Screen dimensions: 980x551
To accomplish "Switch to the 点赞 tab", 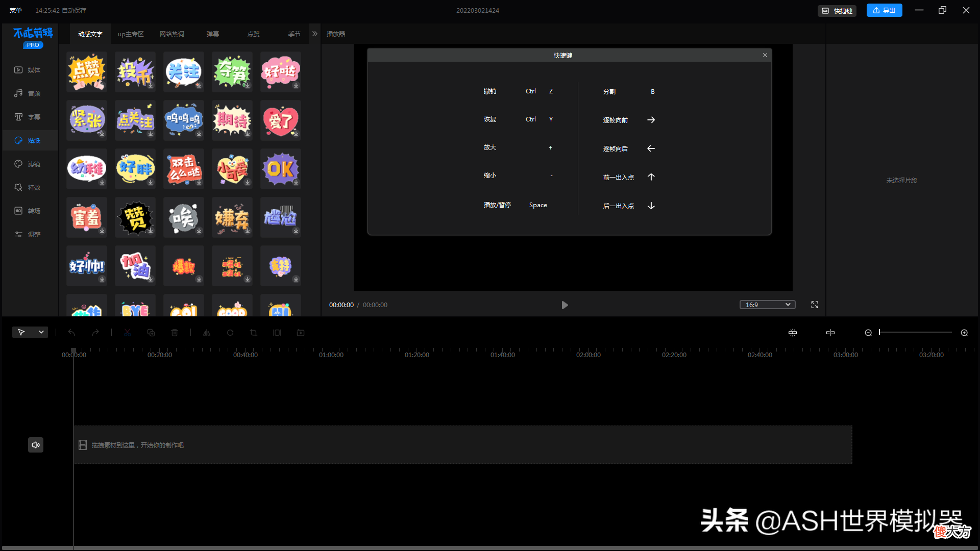I will pyautogui.click(x=254, y=34).
